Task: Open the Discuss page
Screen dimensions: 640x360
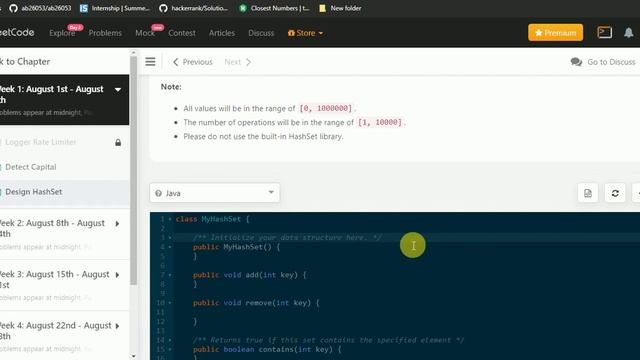Action: point(261,33)
